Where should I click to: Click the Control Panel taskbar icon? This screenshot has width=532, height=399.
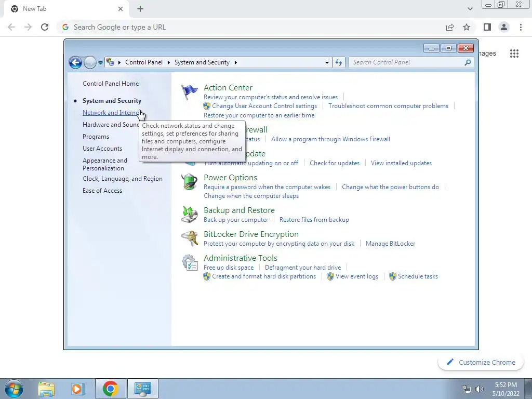142,389
